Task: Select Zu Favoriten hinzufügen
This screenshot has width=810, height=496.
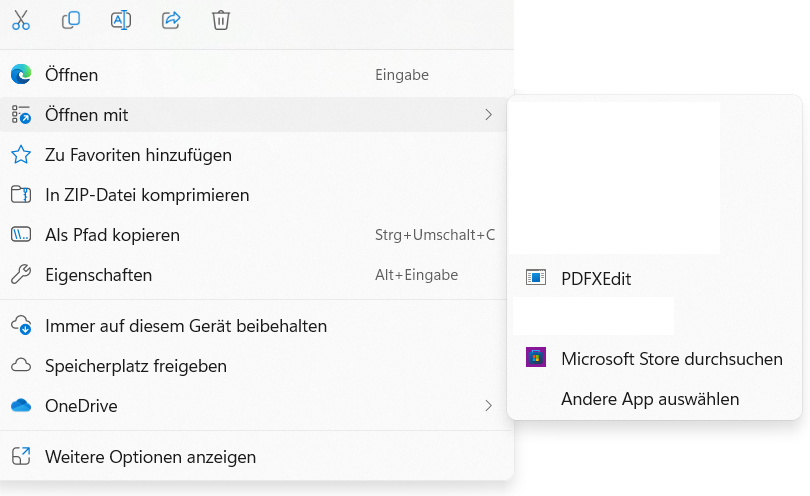Action: pyautogui.click(x=138, y=155)
